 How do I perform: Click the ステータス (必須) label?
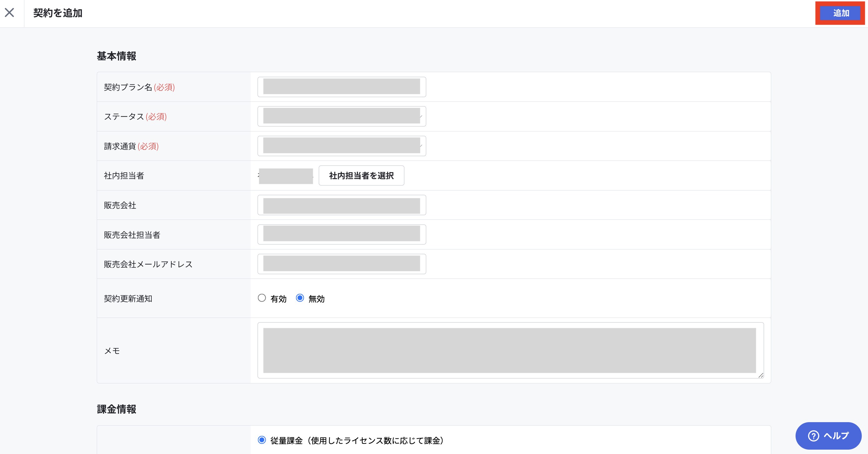click(x=135, y=116)
